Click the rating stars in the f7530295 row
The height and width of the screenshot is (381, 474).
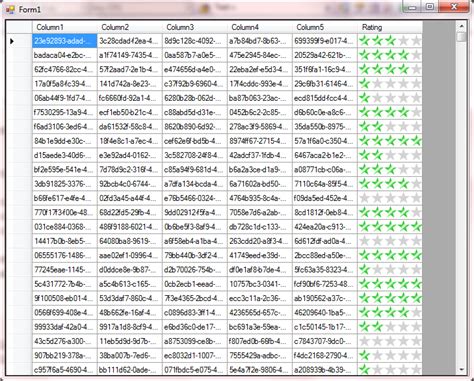tap(390, 112)
